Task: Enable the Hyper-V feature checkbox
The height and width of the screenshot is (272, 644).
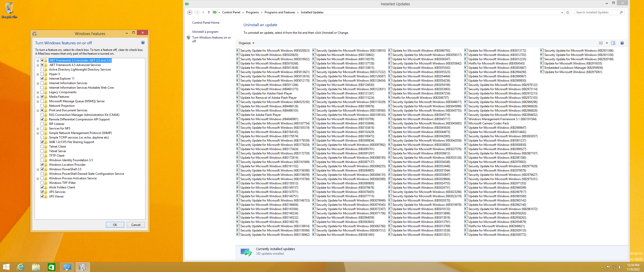Action: point(42,74)
